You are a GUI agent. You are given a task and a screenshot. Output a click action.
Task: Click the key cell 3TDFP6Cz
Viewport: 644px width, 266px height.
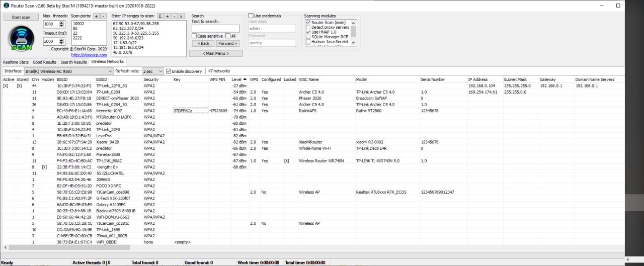190,111
